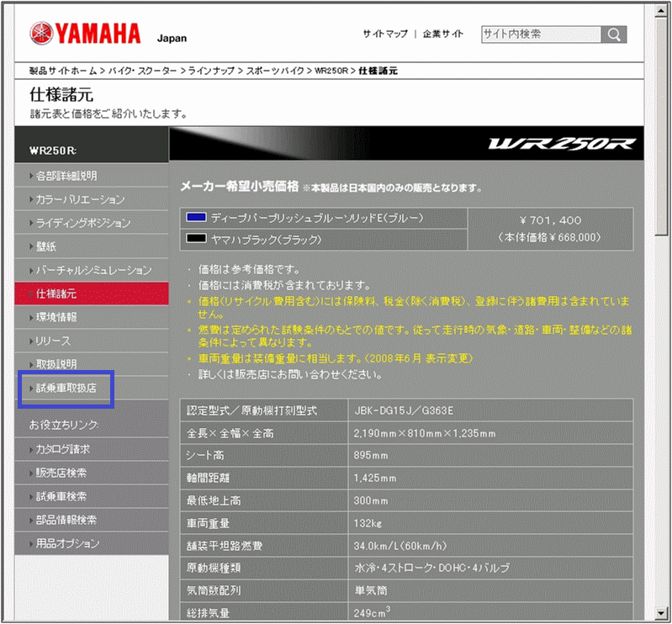Screen dimensions: 672x624
Task: Click the black color swatch
Action: pos(196,238)
